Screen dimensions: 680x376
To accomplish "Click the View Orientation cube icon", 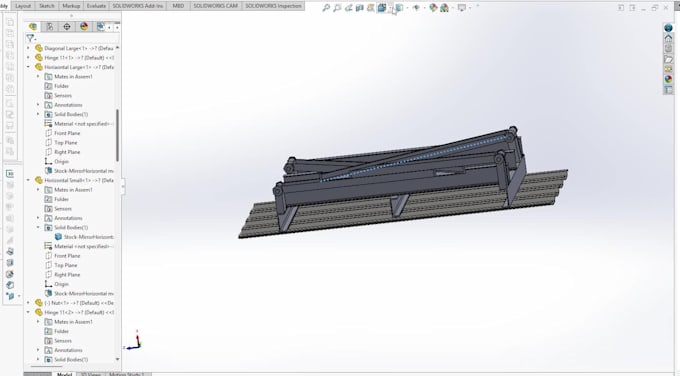I will click(x=382, y=8).
